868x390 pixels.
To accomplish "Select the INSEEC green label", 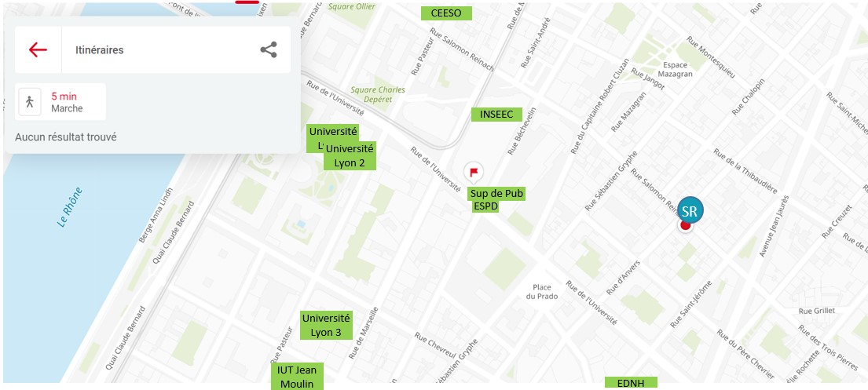I will 496,115.
